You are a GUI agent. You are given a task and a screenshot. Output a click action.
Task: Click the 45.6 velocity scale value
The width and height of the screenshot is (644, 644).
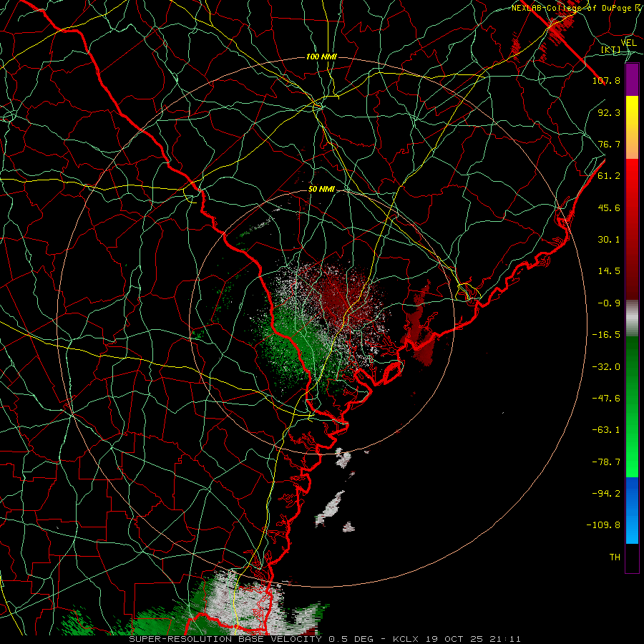609,208
